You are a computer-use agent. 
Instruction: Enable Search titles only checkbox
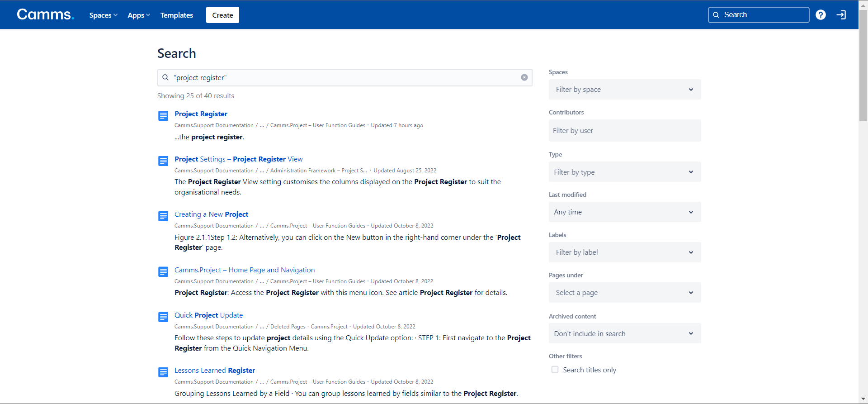[x=555, y=370]
